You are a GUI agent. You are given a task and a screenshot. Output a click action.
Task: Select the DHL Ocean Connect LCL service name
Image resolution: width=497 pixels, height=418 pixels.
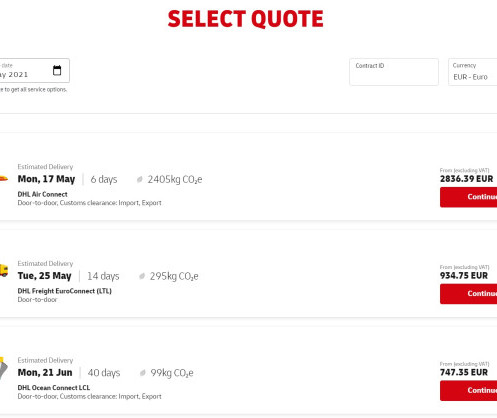coord(54,388)
